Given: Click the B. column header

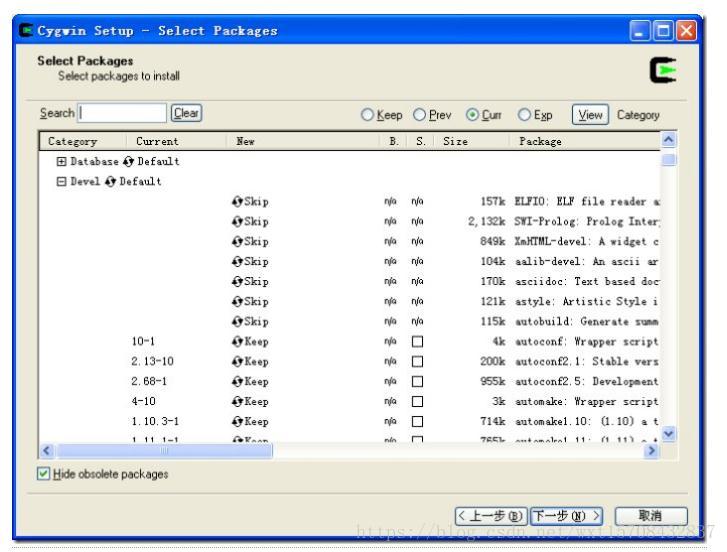Looking at the screenshot, I should click(x=393, y=141).
